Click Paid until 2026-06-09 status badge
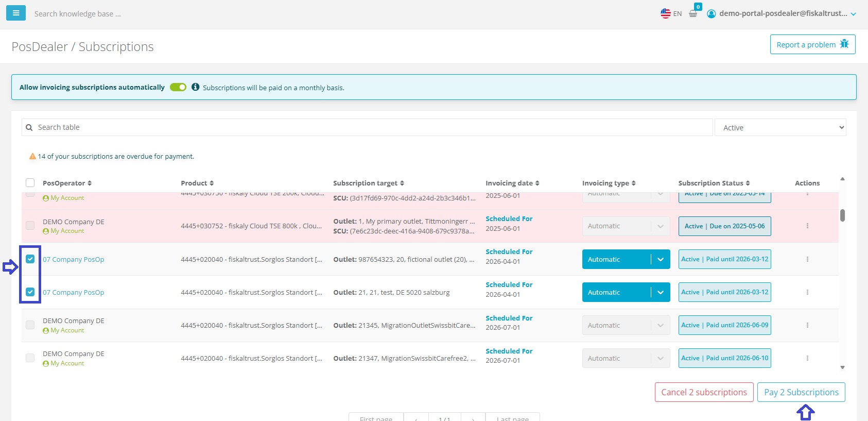Image resolution: width=868 pixels, height=421 pixels. (724, 325)
